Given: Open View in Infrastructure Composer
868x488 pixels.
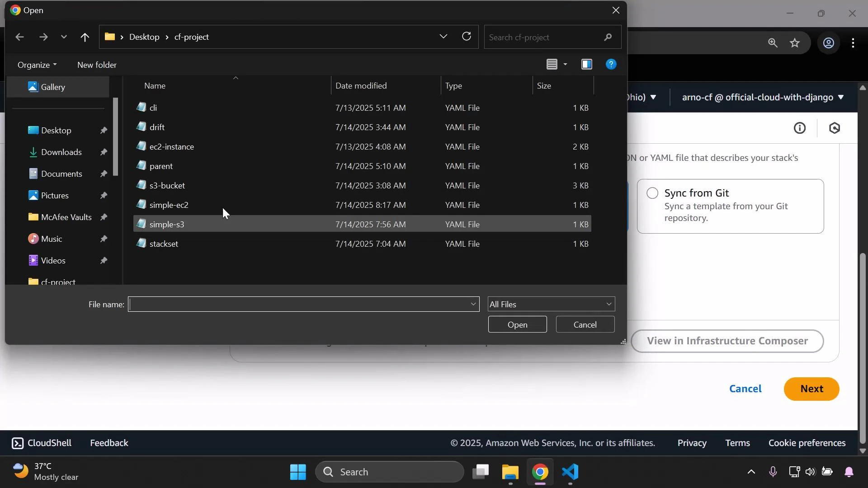Looking at the screenshot, I should click(727, 341).
